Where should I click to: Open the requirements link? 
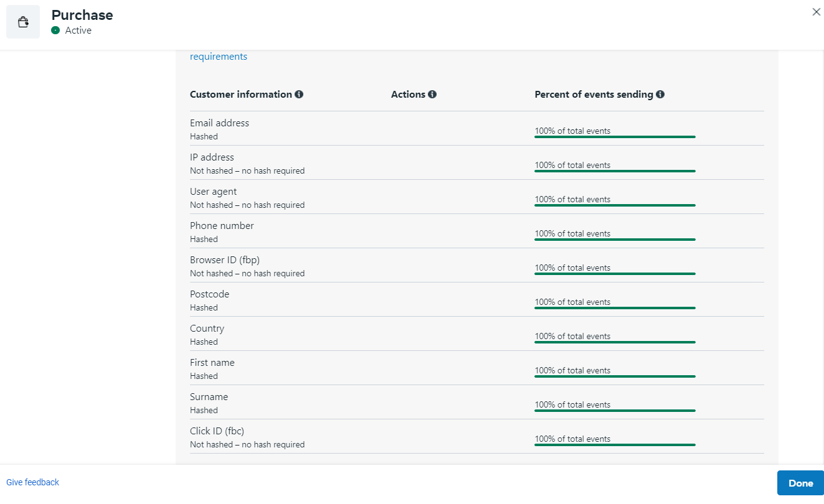coord(218,57)
